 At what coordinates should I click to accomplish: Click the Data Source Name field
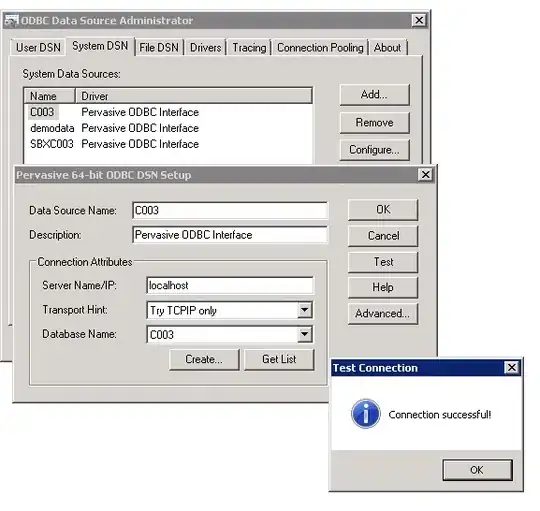coord(230,210)
